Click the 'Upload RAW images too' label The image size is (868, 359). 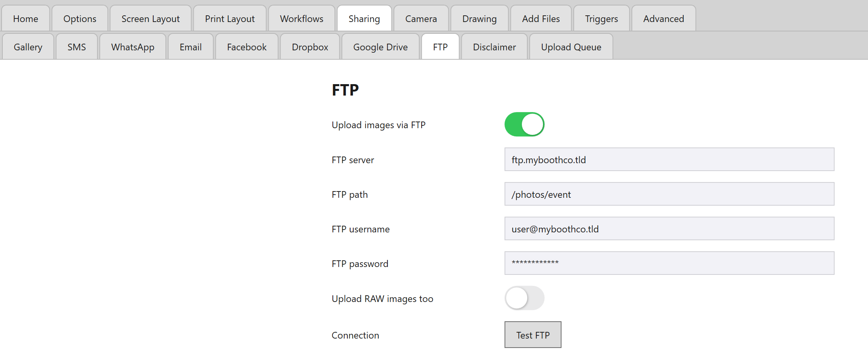click(382, 299)
